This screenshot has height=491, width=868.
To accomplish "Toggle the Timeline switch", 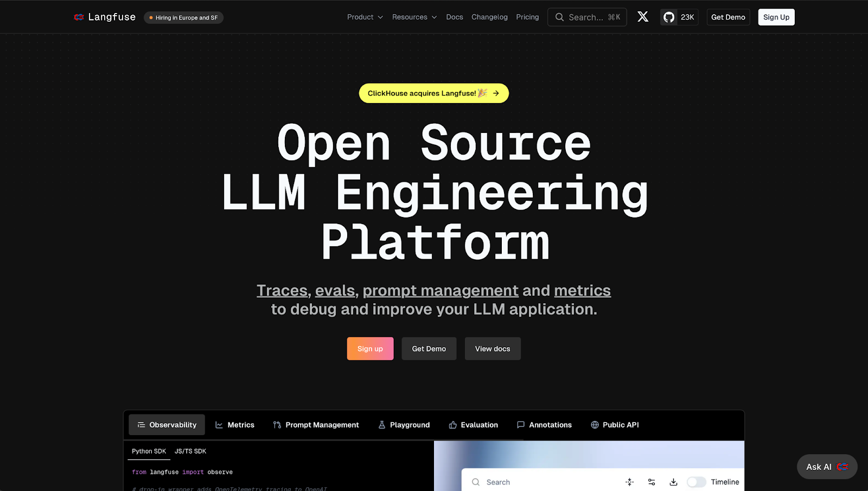I will [696, 482].
